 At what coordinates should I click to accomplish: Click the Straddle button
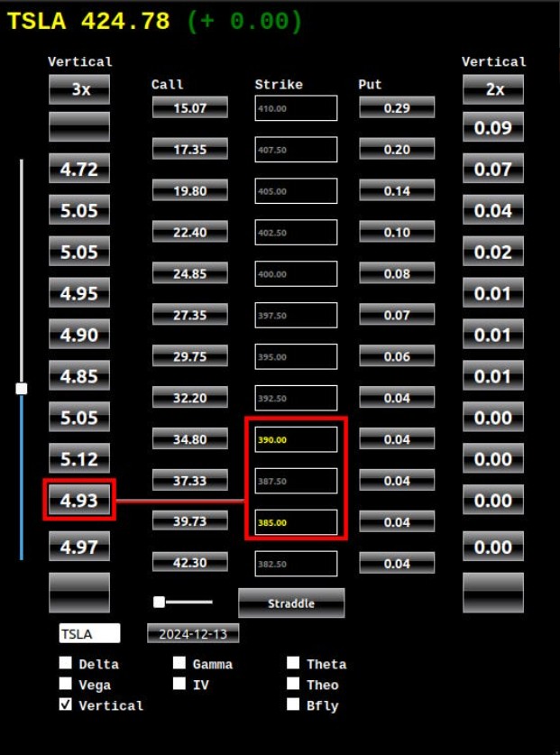click(291, 603)
